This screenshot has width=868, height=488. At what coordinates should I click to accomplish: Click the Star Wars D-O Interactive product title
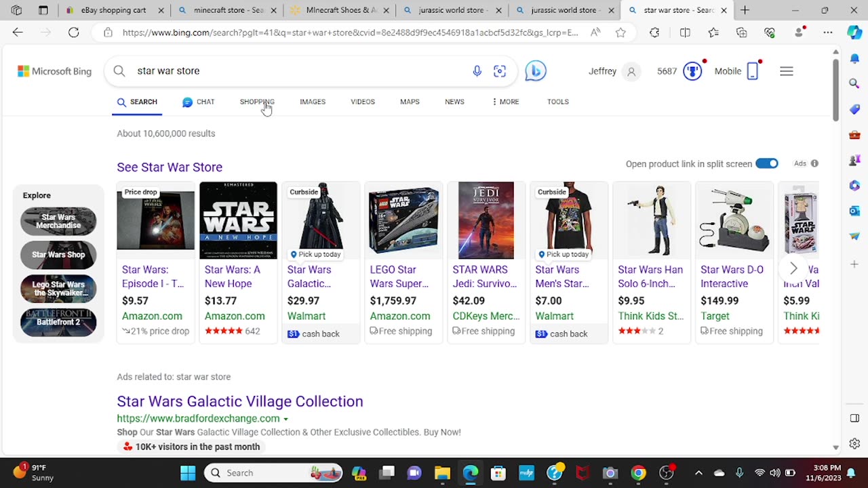coord(732,277)
